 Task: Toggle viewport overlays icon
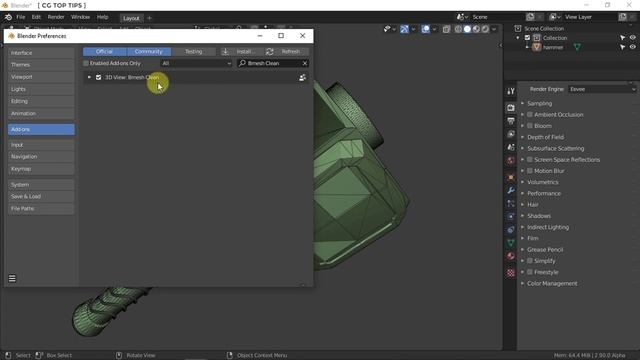coord(425,29)
